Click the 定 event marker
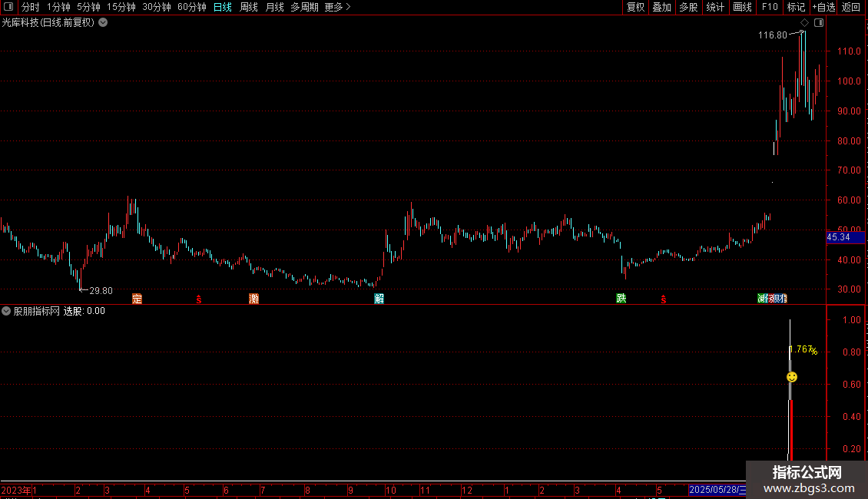868x499 pixels. [x=137, y=299]
